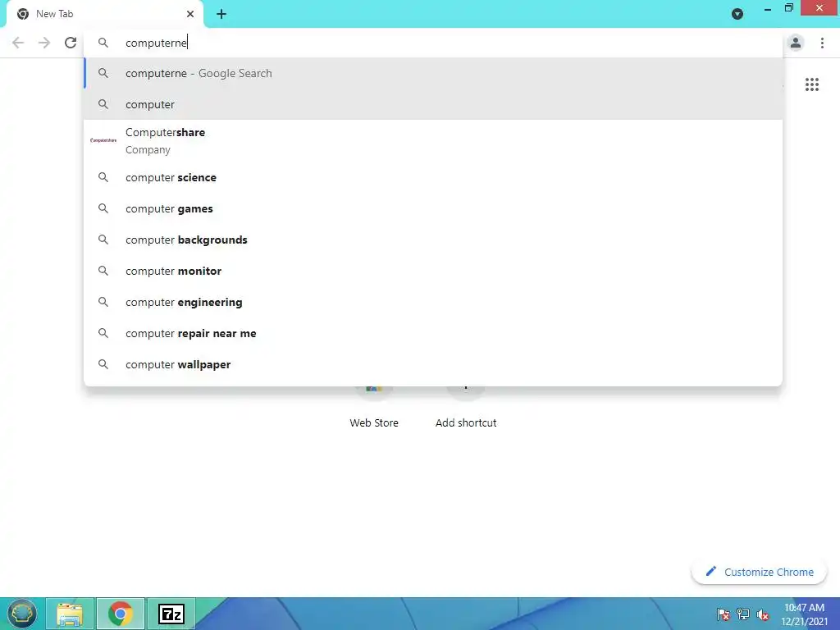Click search icon beside 'computer wallpaper'
Screen dimensions: 840x630
click(103, 364)
